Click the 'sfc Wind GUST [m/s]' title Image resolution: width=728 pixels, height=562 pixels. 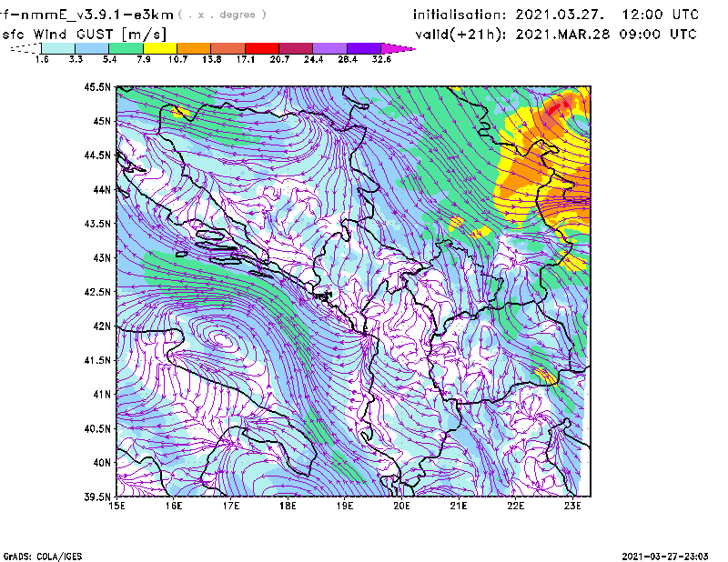point(85,35)
